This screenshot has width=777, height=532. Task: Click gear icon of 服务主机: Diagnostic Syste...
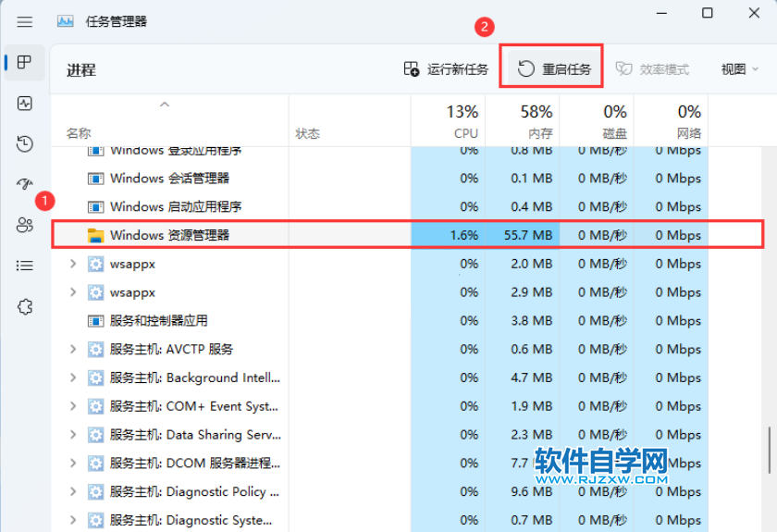pyautogui.click(x=95, y=520)
